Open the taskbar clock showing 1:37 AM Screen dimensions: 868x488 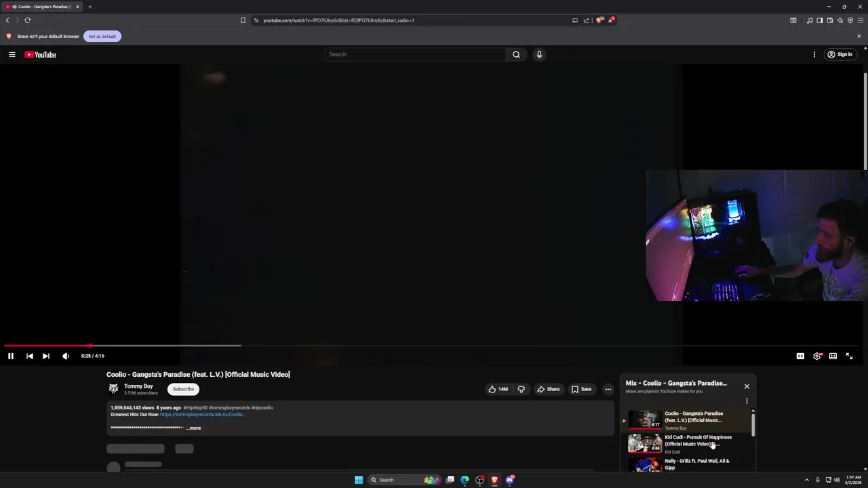[x=853, y=480]
